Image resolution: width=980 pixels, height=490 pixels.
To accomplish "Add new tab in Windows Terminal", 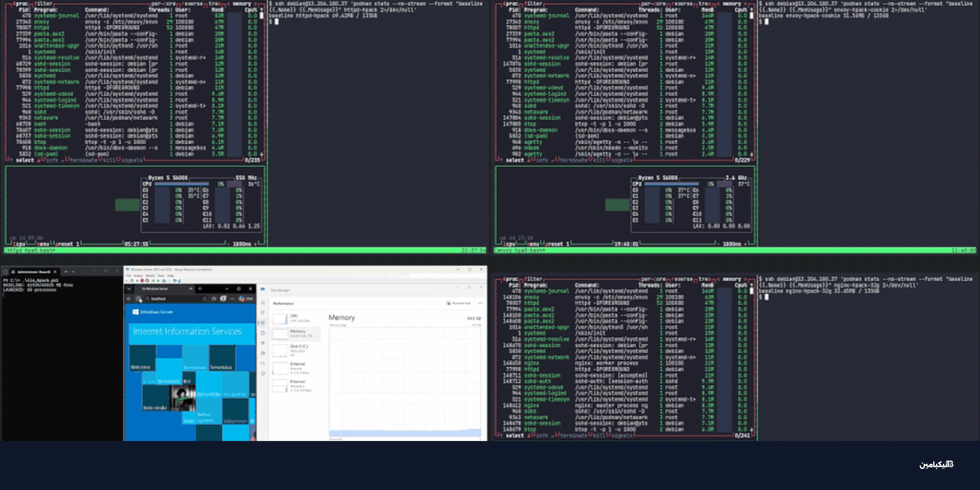I will pyautogui.click(x=66, y=272).
